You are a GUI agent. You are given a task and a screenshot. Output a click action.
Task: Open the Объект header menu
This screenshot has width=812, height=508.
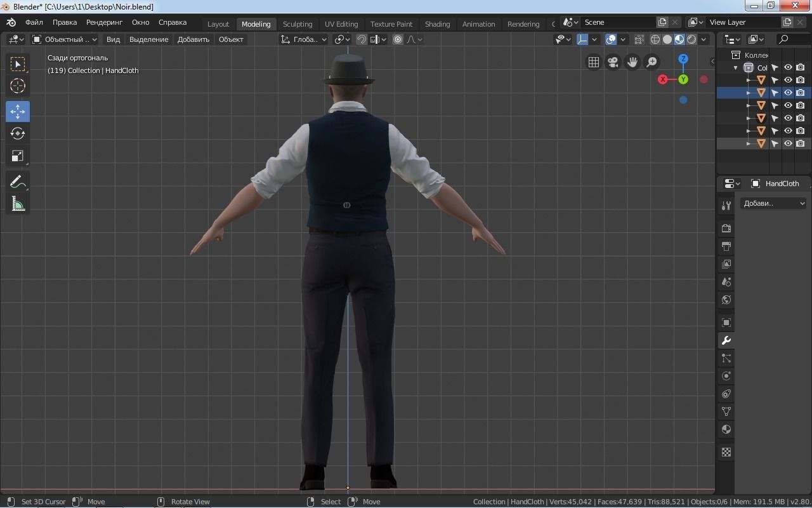[x=231, y=39]
